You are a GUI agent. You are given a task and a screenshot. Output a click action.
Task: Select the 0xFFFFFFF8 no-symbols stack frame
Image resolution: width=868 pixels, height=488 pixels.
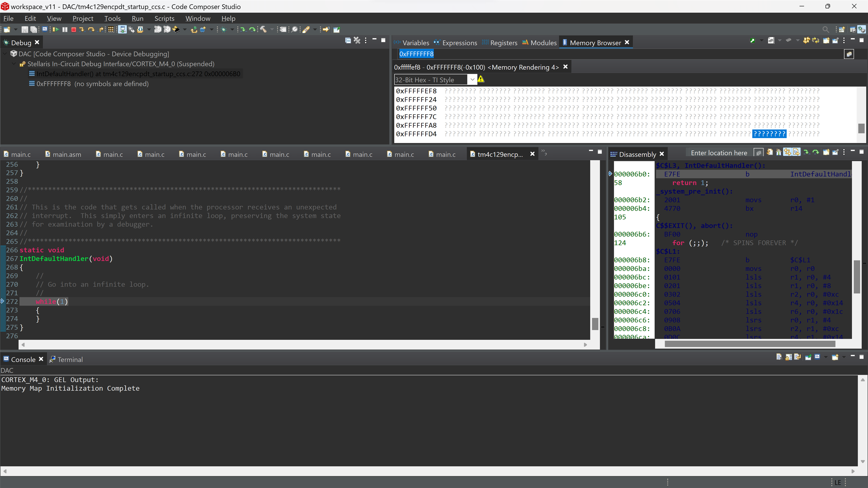click(89, 84)
